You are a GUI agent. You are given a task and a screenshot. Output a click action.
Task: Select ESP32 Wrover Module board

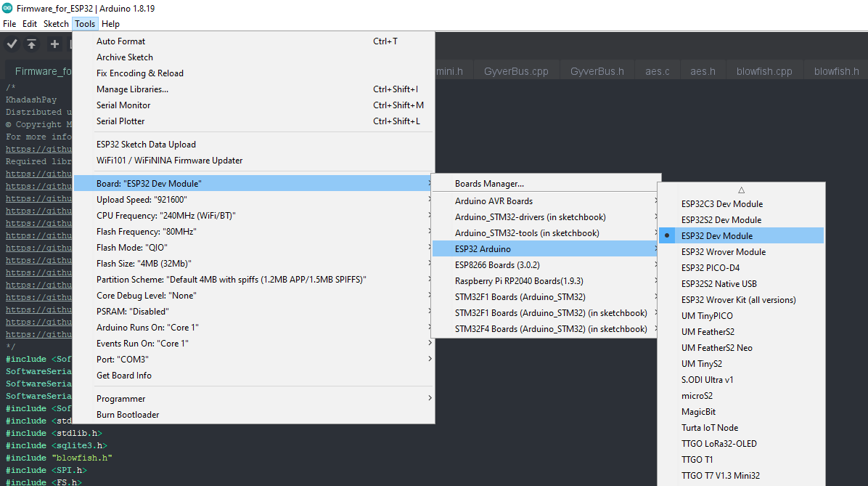741,251
